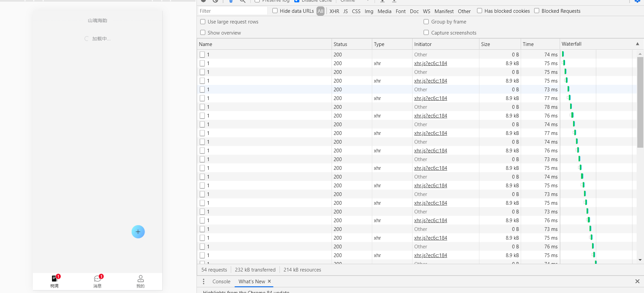
Task: Tick Blocked Requests checkbox
Action: pos(536,11)
